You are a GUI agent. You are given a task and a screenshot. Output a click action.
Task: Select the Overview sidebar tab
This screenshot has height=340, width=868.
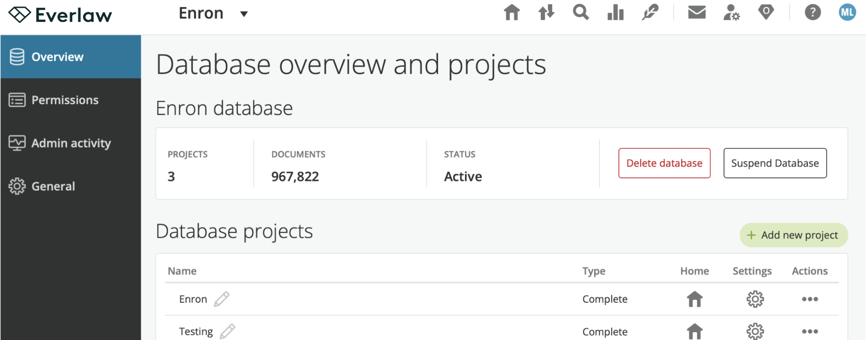click(x=71, y=57)
